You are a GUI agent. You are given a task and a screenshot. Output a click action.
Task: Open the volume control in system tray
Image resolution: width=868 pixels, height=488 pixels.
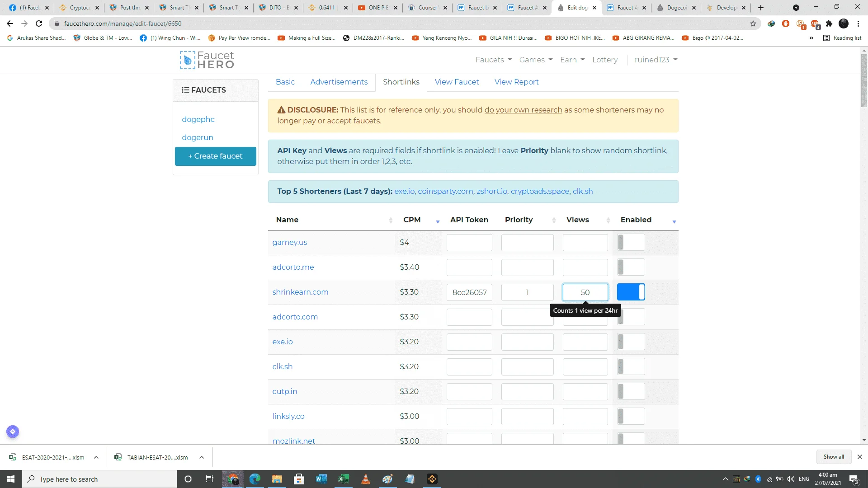click(791, 479)
